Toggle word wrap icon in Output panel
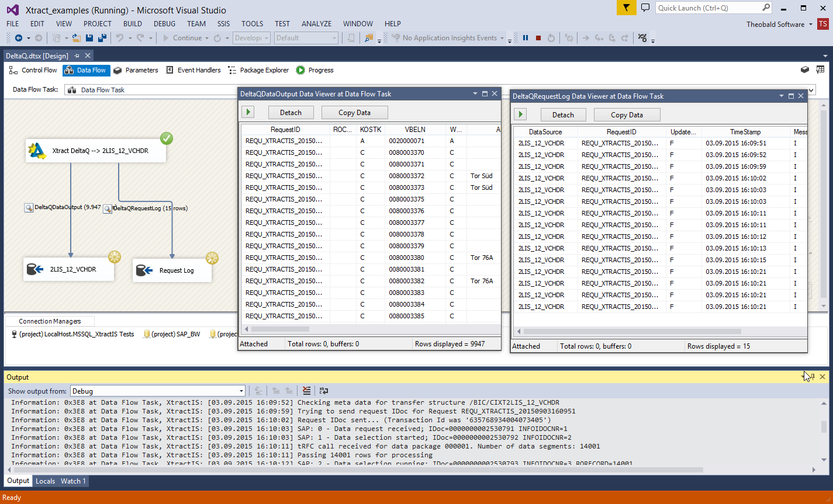 323,391
